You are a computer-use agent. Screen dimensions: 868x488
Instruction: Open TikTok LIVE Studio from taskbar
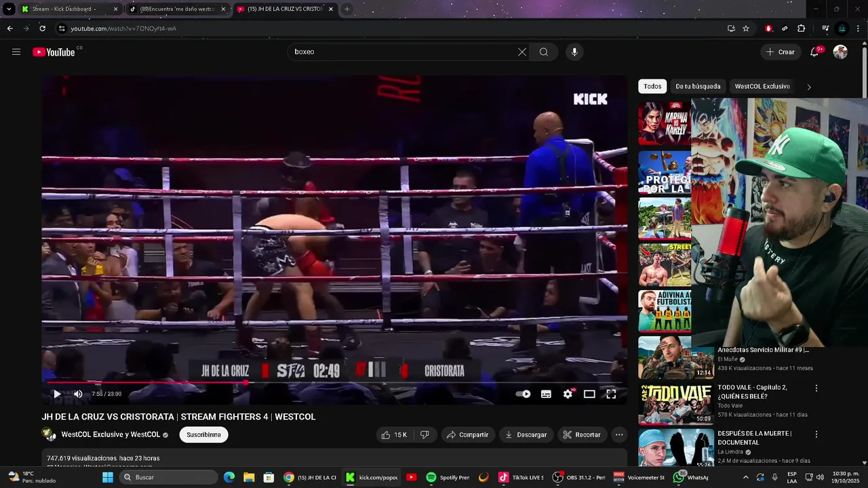521,477
